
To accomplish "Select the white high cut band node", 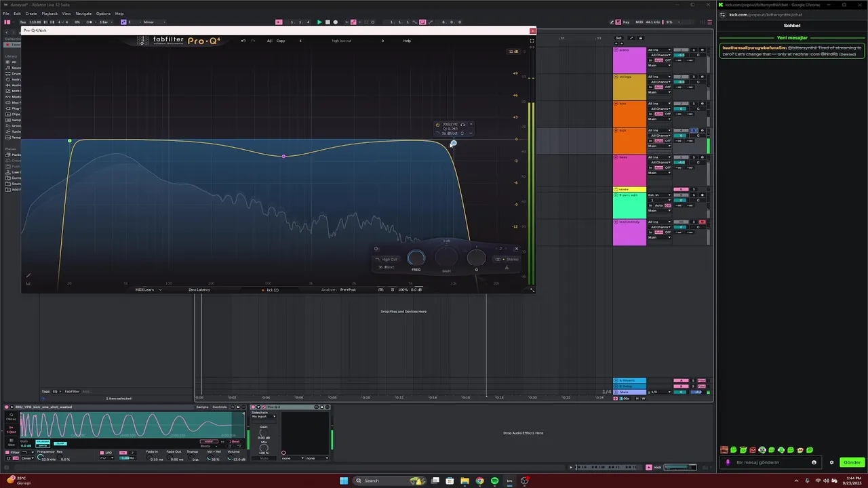I will point(453,143).
